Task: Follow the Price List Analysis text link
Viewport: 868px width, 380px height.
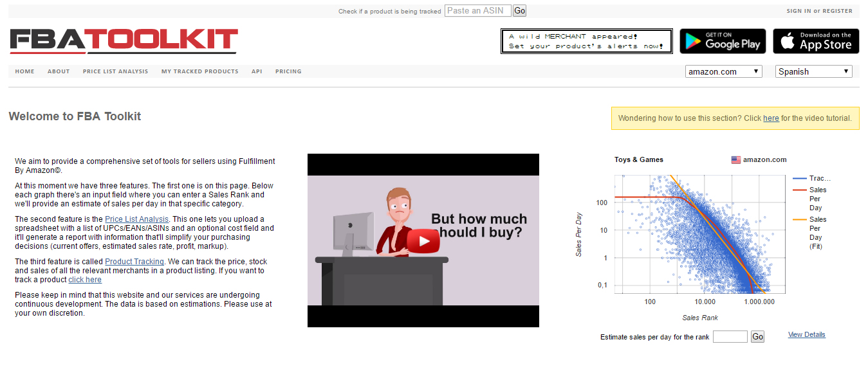Action: [136, 219]
